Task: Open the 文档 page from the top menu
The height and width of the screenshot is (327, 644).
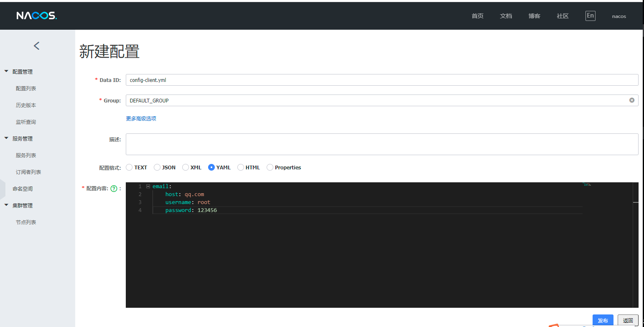Action: click(x=506, y=15)
